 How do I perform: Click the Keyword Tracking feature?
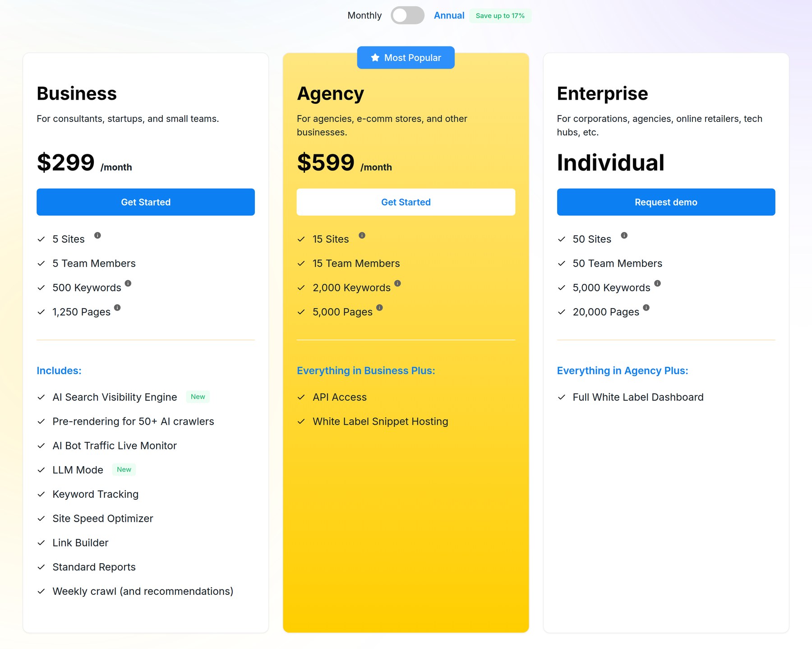pyautogui.click(x=95, y=494)
